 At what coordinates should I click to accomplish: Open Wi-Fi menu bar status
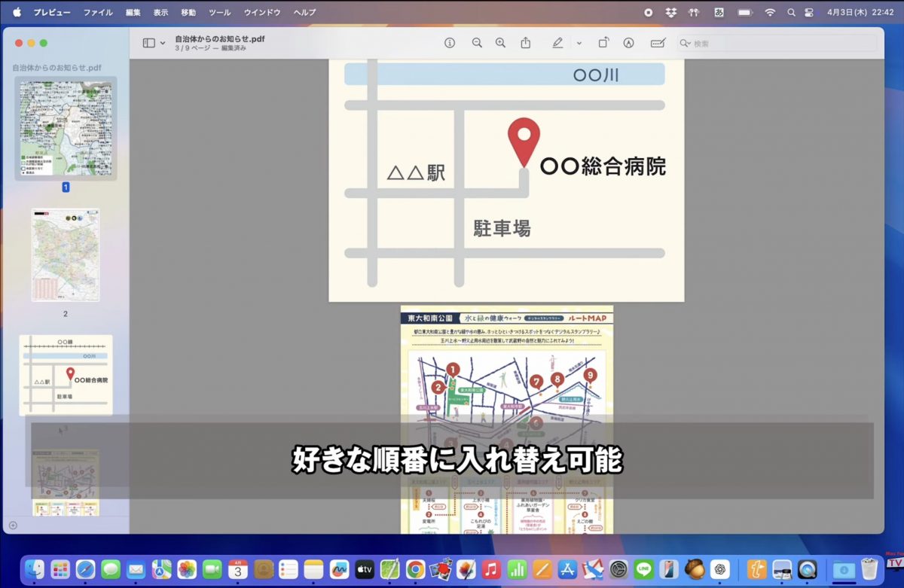[769, 12]
